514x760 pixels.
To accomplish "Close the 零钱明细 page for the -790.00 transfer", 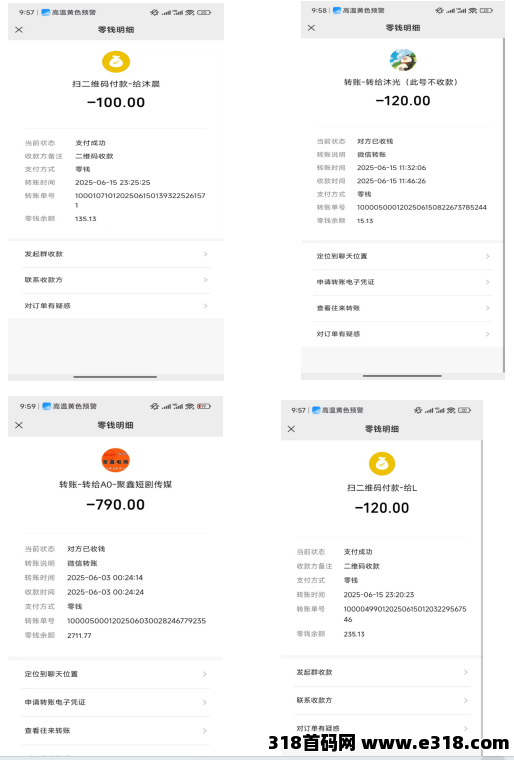I will [x=19, y=425].
